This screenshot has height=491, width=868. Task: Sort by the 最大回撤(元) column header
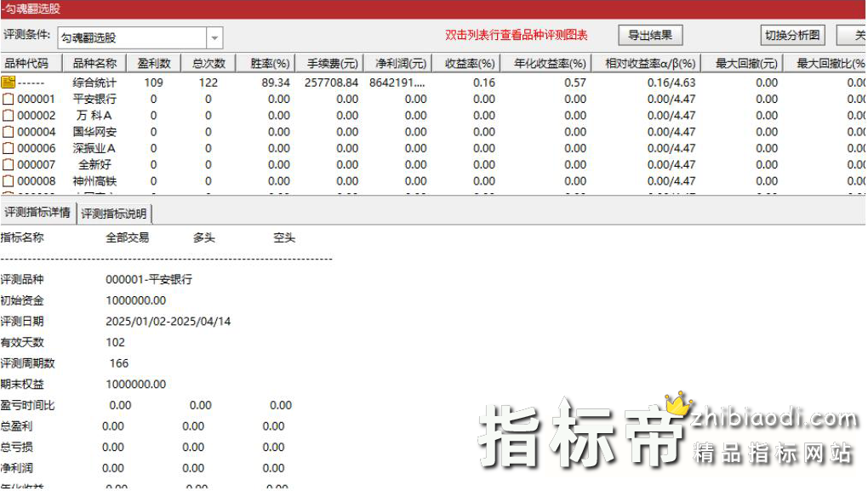[746, 64]
